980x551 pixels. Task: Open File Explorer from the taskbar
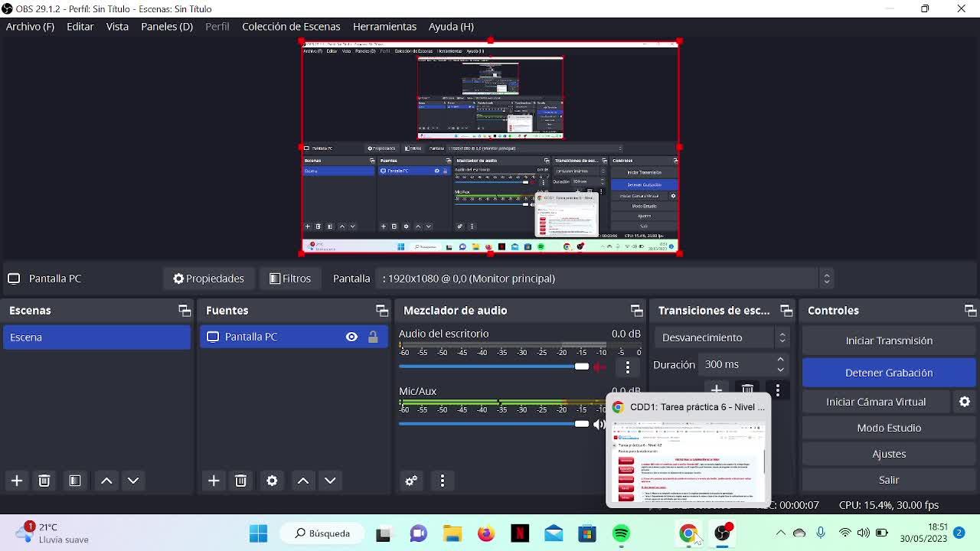[x=452, y=533]
